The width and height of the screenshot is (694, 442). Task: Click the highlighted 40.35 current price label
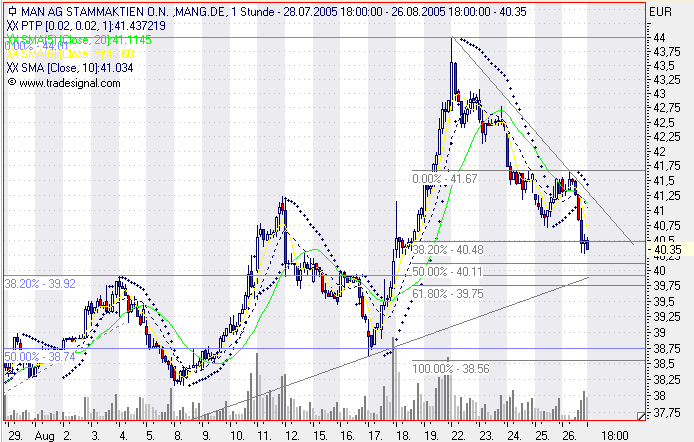coord(669,250)
